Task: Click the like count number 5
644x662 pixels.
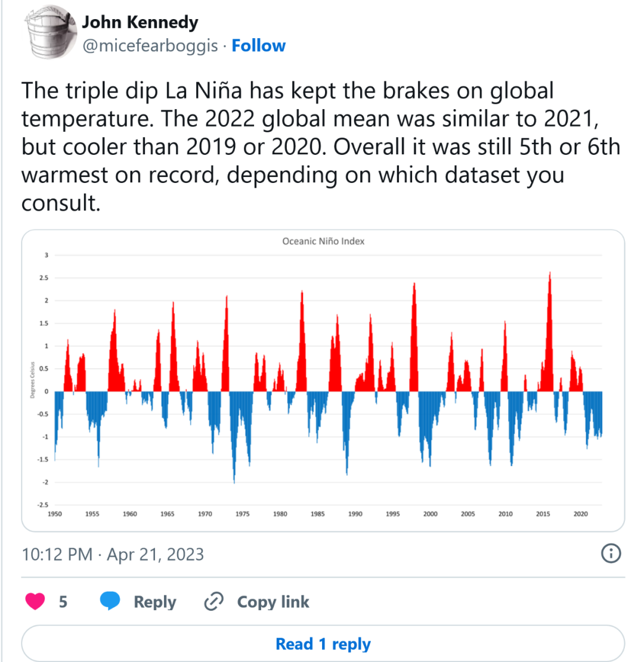Action: click(63, 602)
